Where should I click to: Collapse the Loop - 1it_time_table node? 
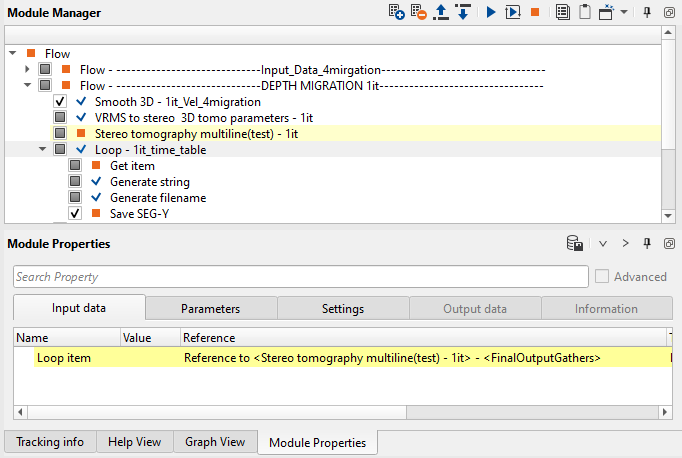42,149
